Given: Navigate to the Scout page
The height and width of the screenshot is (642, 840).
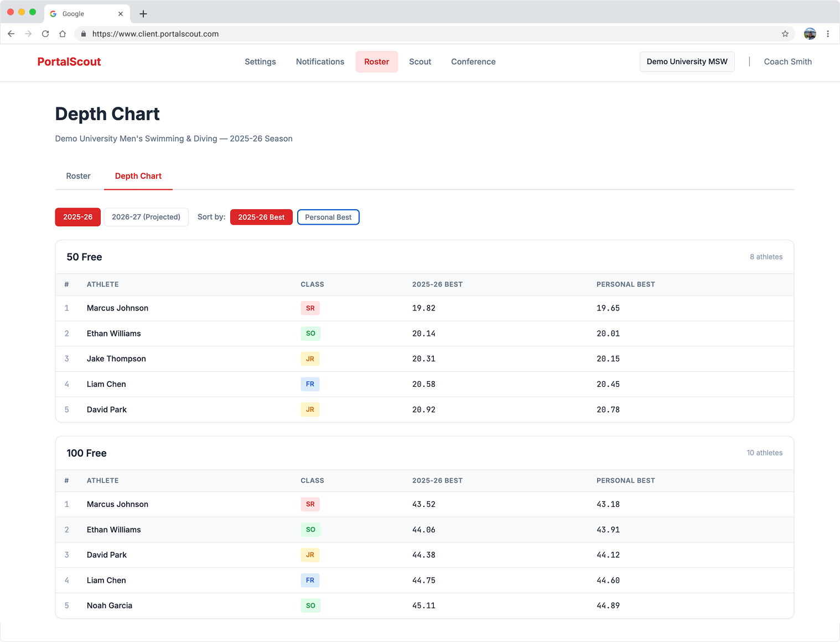Looking at the screenshot, I should [x=420, y=61].
